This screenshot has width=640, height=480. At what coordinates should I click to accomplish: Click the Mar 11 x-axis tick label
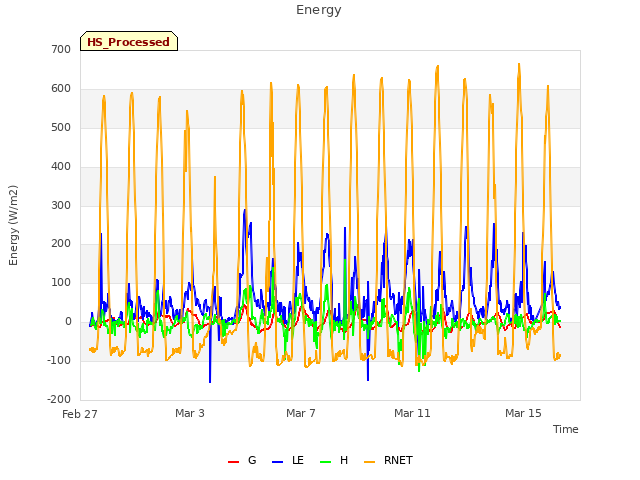(x=412, y=413)
